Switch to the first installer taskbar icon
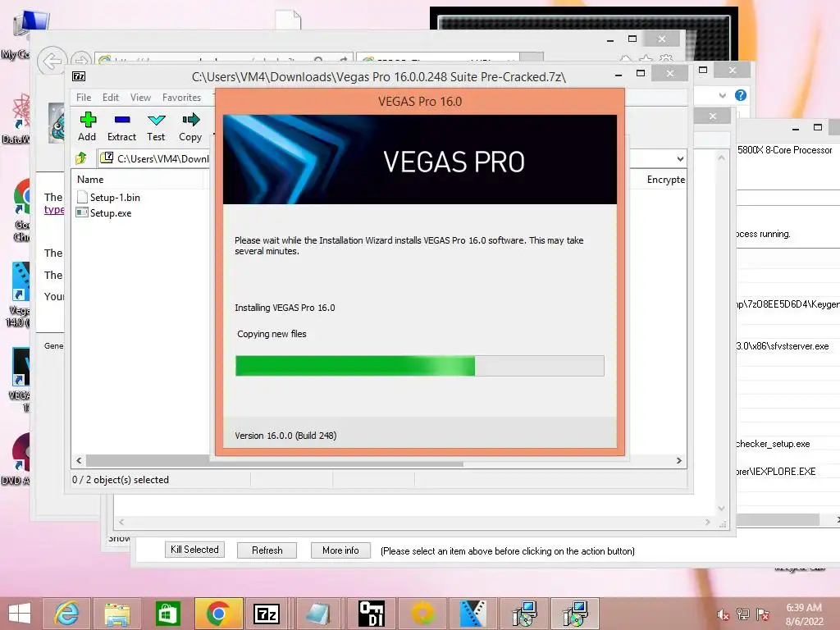Viewport: 840px width, 630px height. tap(524, 614)
